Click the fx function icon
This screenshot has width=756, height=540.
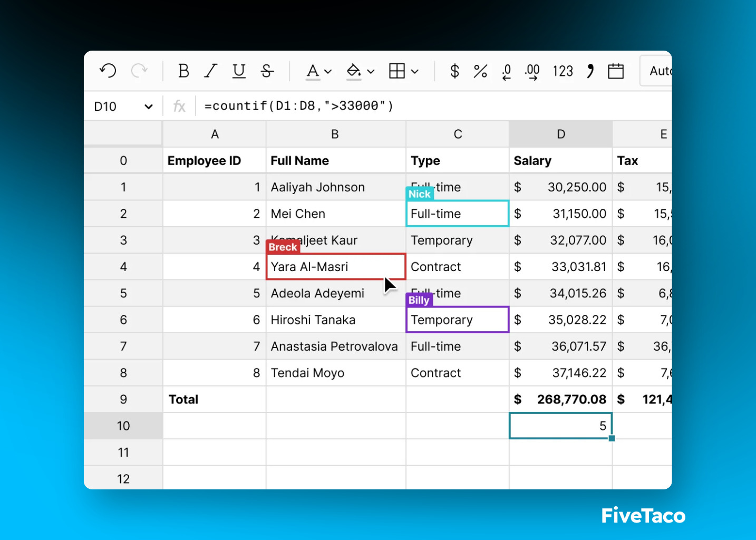click(179, 107)
